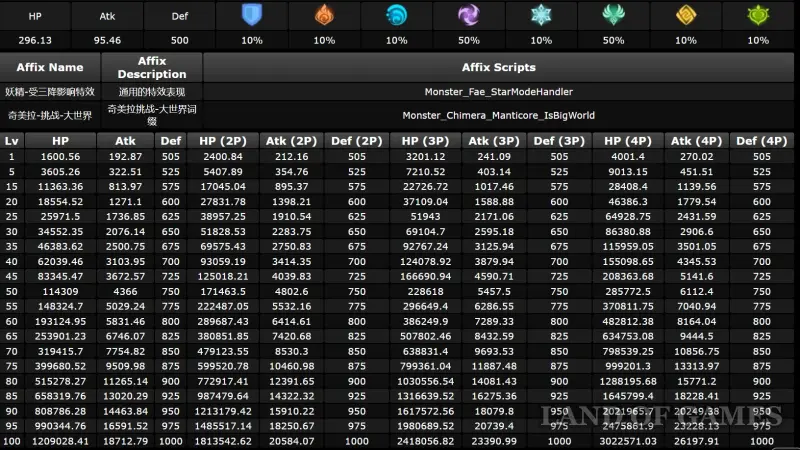The height and width of the screenshot is (450, 800).
Task: Click the Geo element yellow icon
Action: (686, 15)
